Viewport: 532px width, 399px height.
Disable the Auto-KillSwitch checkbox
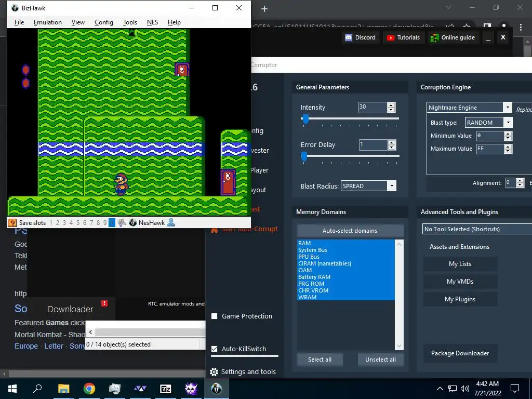(x=215, y=349)
